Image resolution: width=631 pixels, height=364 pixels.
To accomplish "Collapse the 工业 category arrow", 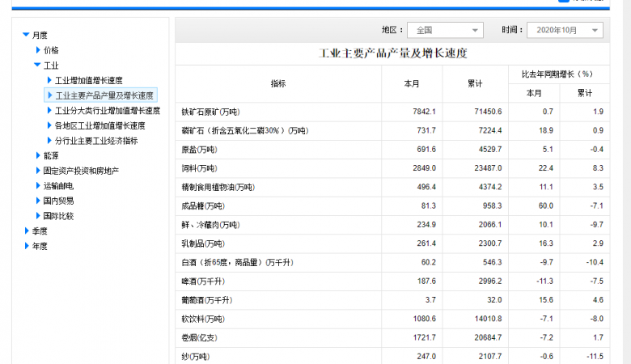I will tap(37, 65).
